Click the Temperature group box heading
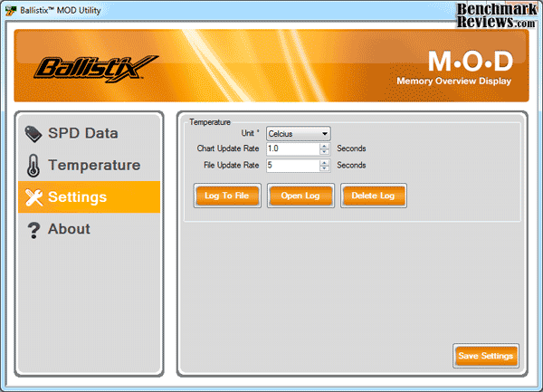Viewport: 543px width, 392px height. coord(210,122)
